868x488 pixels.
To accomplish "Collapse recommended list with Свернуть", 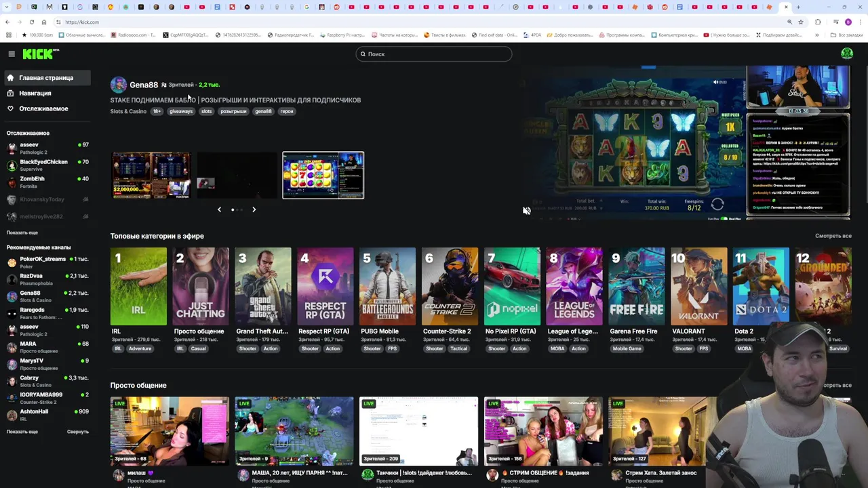I will point(78,432).
